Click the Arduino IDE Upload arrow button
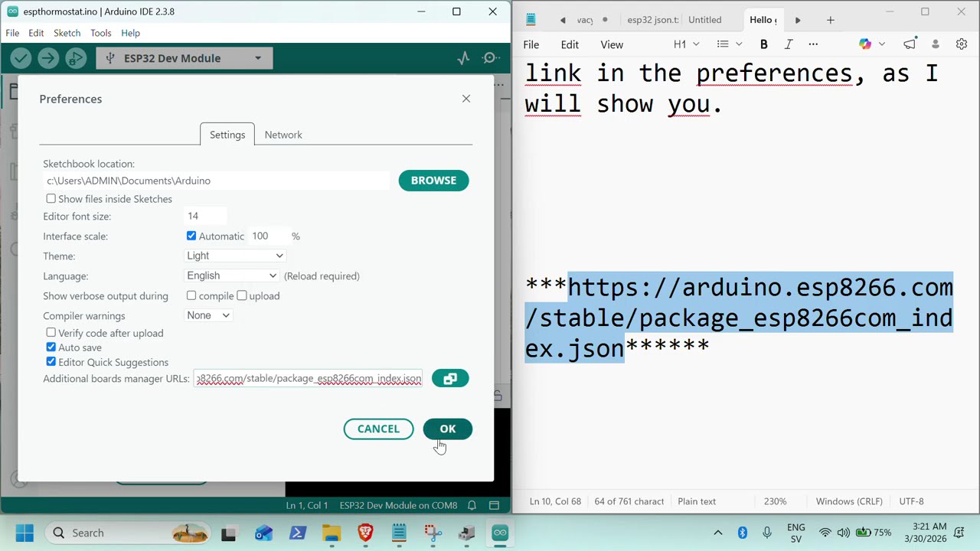Screen dimensions: 980x551 [x=48, y=58]
